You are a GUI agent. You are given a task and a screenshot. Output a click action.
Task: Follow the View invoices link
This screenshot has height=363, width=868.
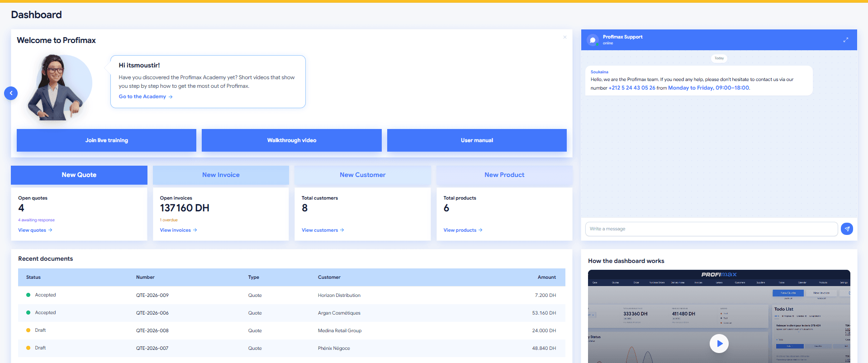tap(178, 230)
